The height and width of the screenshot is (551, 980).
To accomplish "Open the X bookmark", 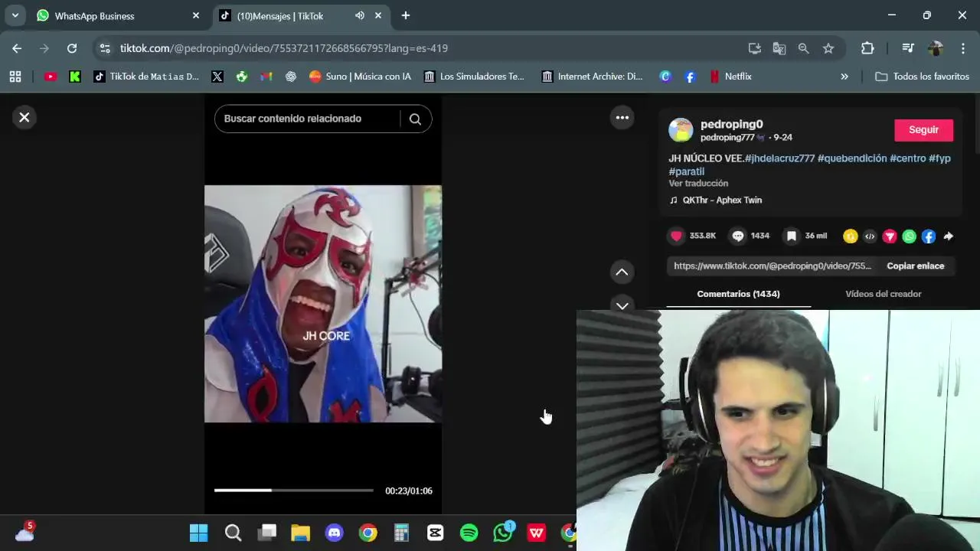I will click(x=217, y=77).
